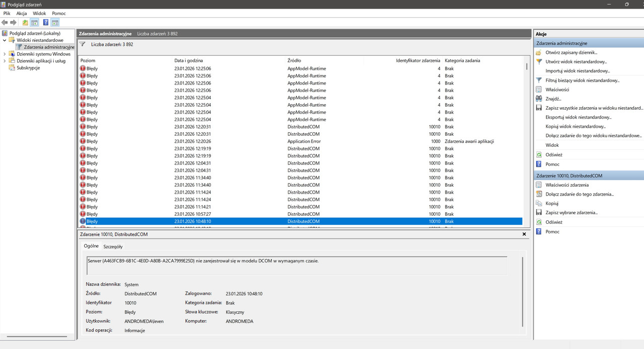The height and width of the screenshot is (349, 644).
Task: Click the Pomoc icon in Zdarzenia administracyjne section
Action: (539, 164)
